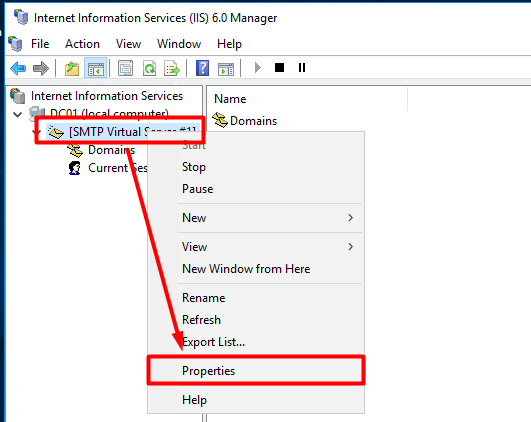Select the [SMTP Virtual Server #1] node
This screenshot has width=531, height=422.
point(132,132)
